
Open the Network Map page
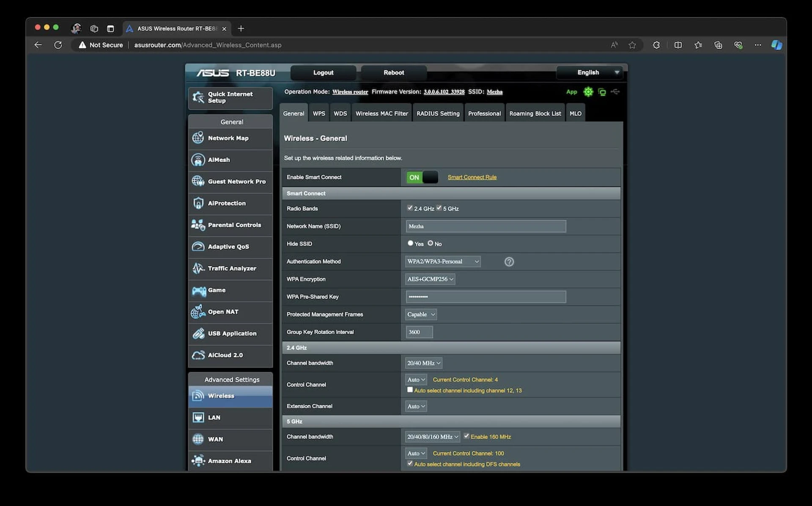pyautogui.click(x=230, y=138)
